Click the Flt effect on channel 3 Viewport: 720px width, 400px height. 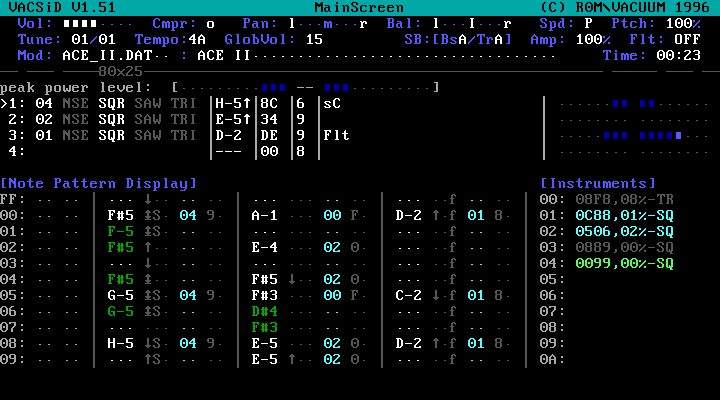(337, 135)
